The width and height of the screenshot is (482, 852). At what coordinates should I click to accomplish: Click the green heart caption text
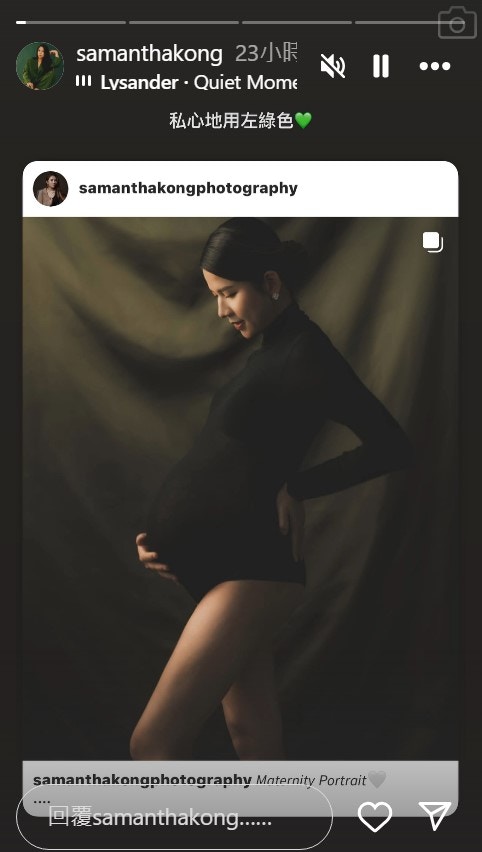[240, 121]
